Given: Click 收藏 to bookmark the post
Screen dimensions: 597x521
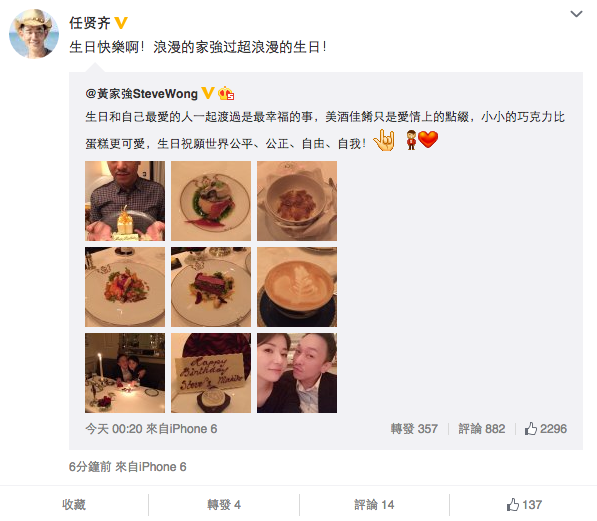Looking at the screenshot, I should pos(74,505).
